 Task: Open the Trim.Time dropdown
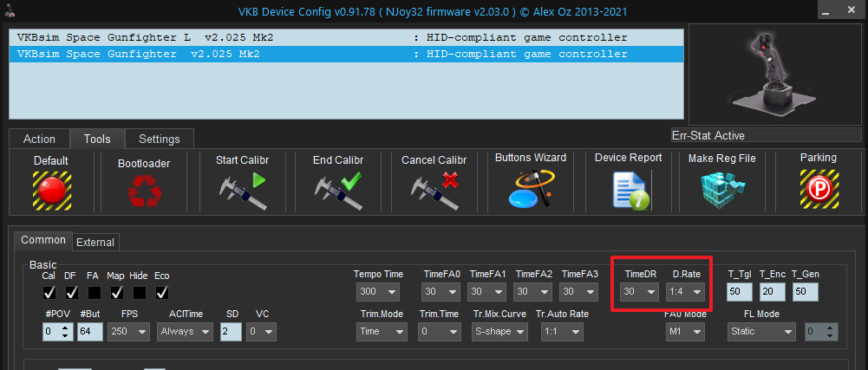click(x=440, y=331)
